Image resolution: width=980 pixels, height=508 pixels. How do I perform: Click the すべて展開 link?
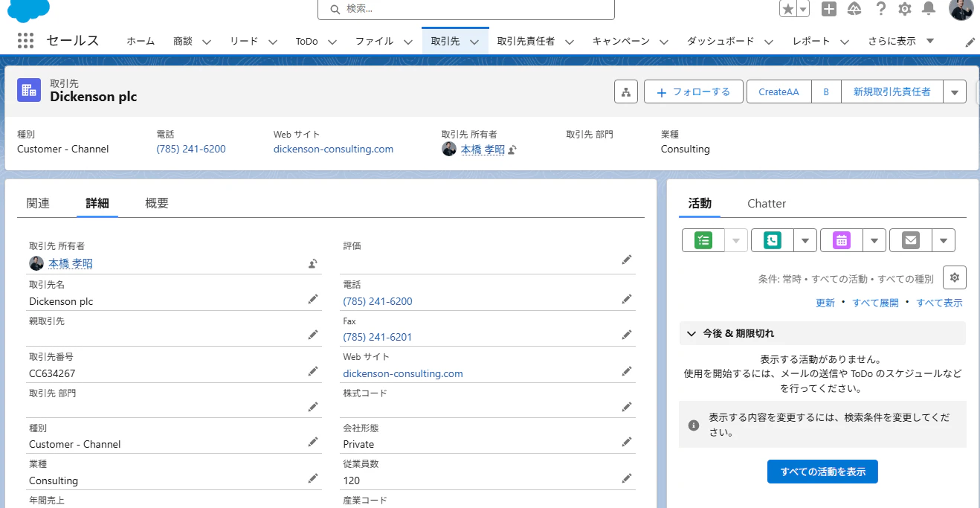(875, 303)
